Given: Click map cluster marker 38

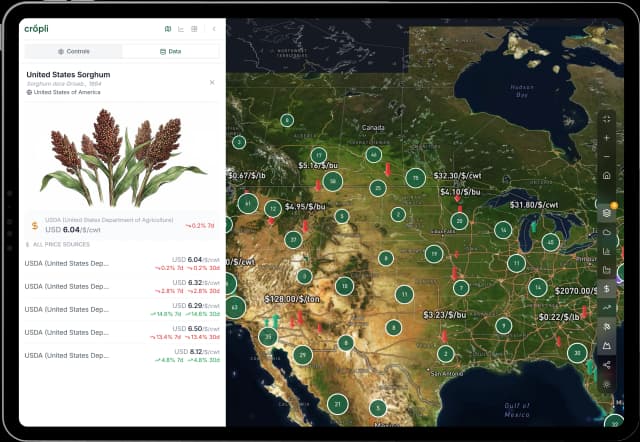Looking at the screenshot, I should (333, 182).
